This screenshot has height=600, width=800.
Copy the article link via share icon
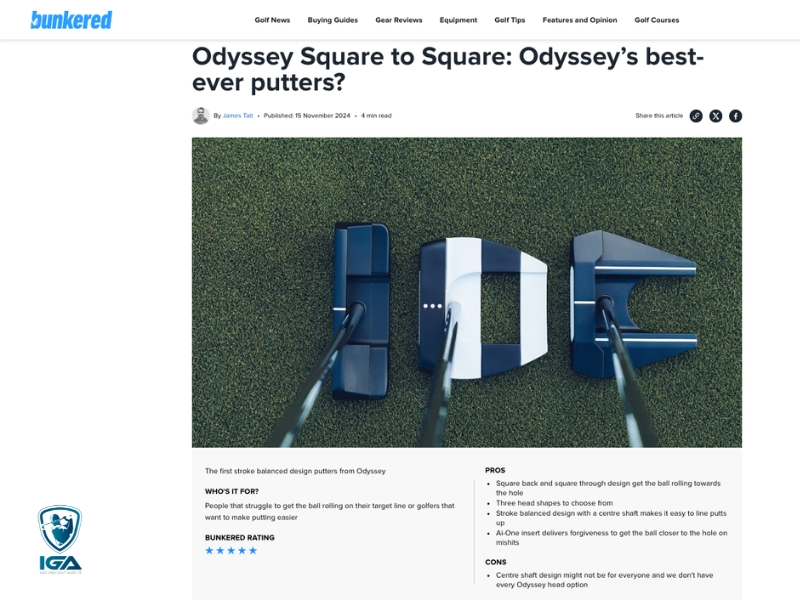pos(696,116)
